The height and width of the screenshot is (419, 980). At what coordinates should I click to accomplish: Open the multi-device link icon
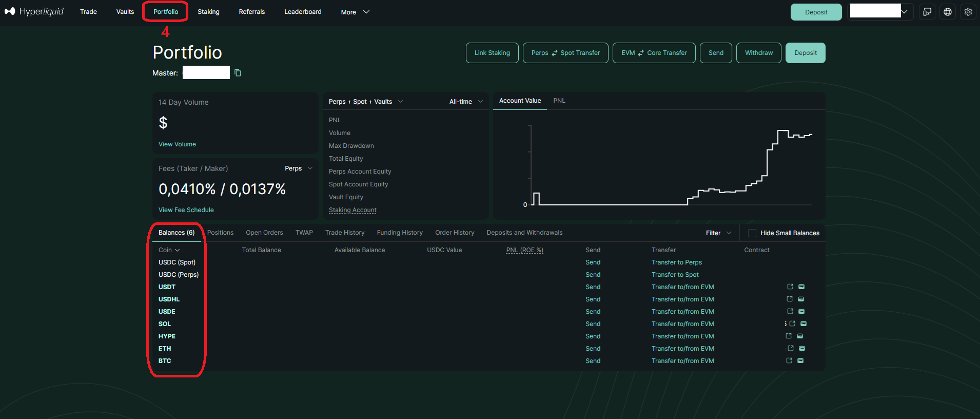tap(927, 12)
